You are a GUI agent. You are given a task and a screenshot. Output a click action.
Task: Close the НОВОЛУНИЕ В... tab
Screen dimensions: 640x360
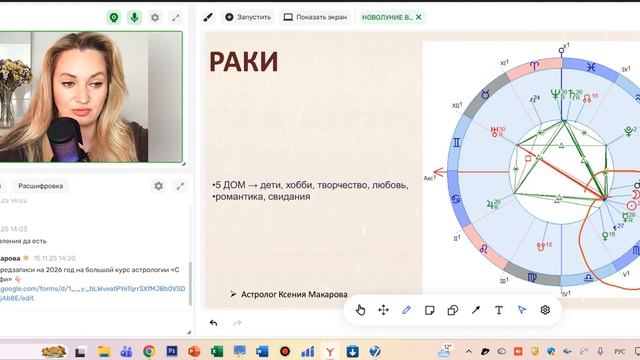click(419, 17)
